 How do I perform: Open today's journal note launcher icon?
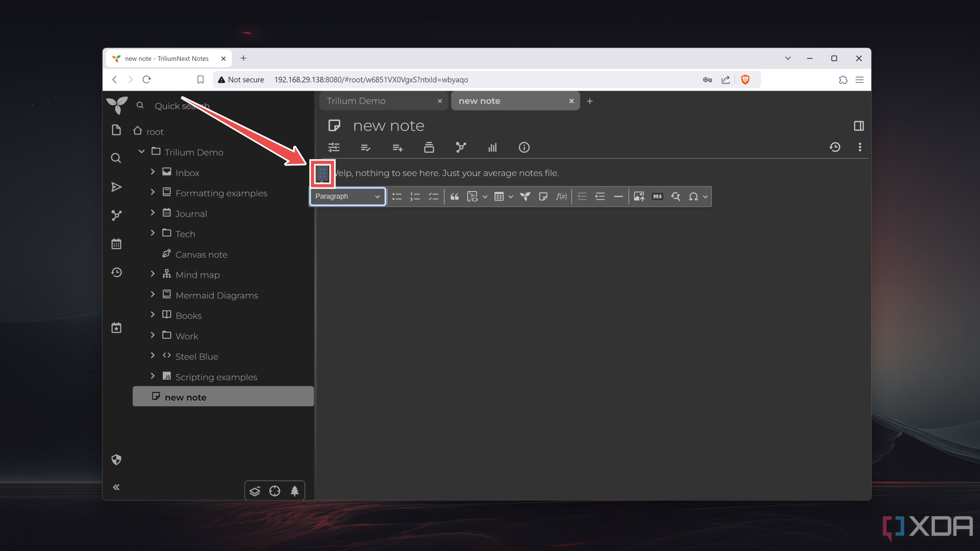click(x=116, y=328)
